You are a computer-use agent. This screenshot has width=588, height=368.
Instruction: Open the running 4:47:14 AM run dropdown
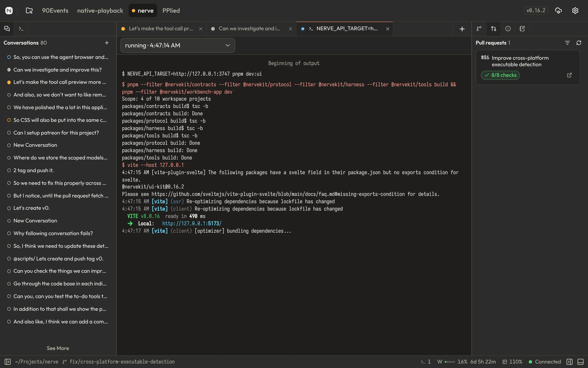click(178, 45)
